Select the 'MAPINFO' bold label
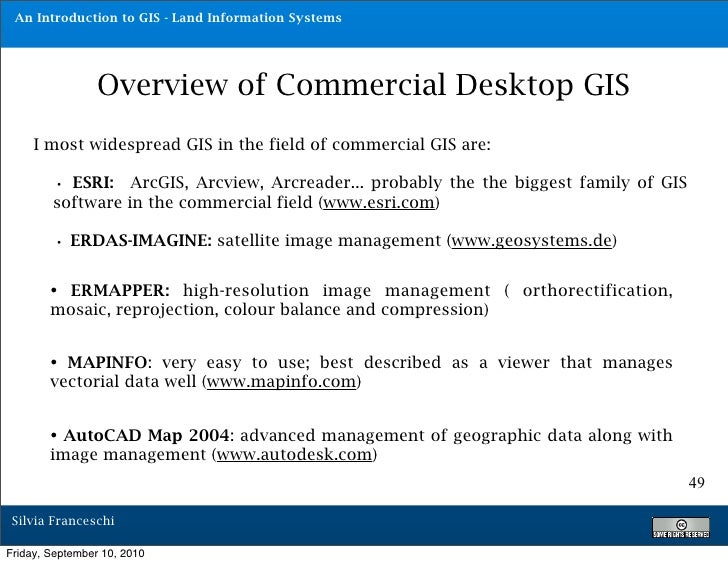This screenshot has height=564, width=728. [x=107, y=362]
